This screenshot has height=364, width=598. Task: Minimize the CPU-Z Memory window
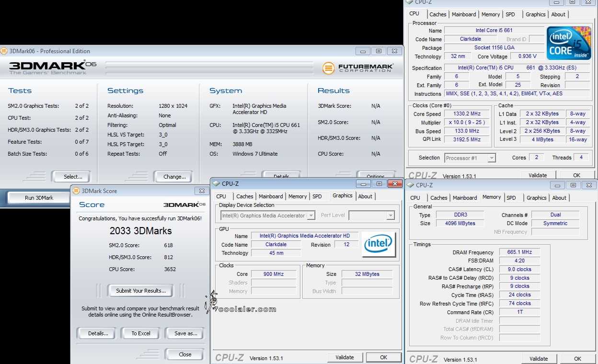[x=558, y=185]
